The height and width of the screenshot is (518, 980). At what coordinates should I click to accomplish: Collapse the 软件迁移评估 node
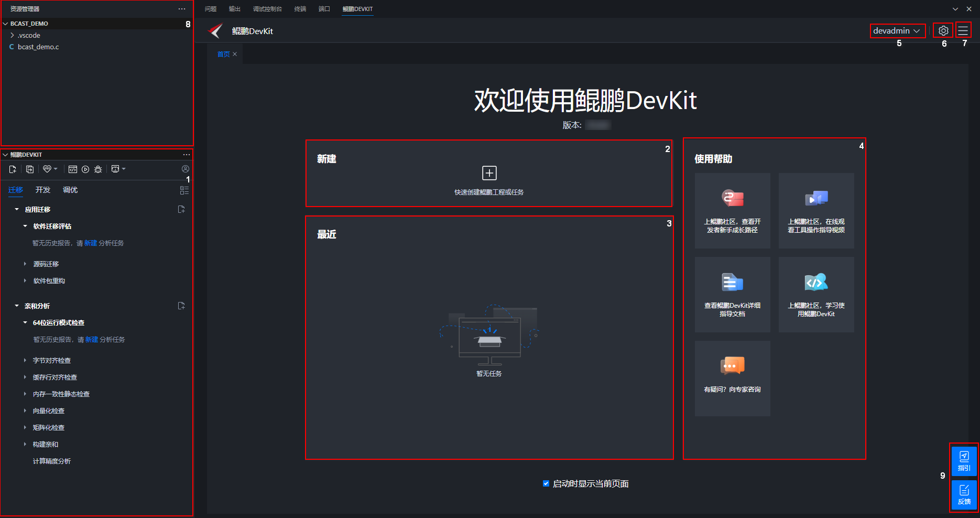tap(25, 226)
